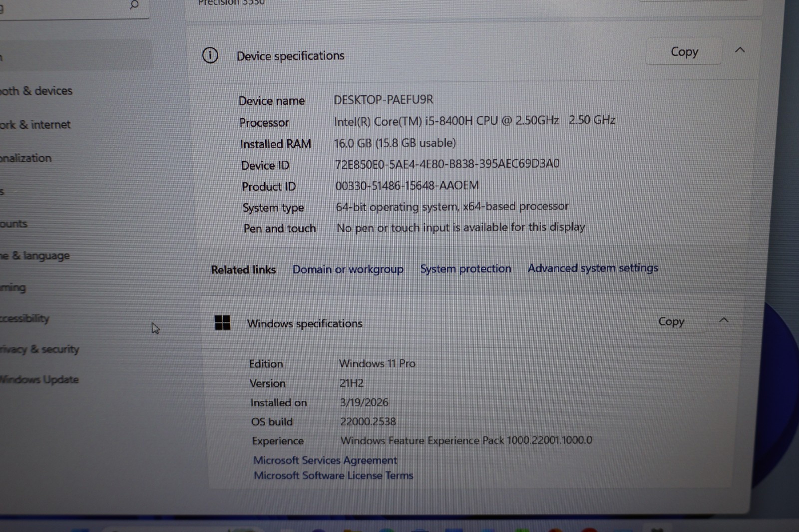Collapse the Device specifications section
This screenshot has height=532, width=799.
coord(740,50)
